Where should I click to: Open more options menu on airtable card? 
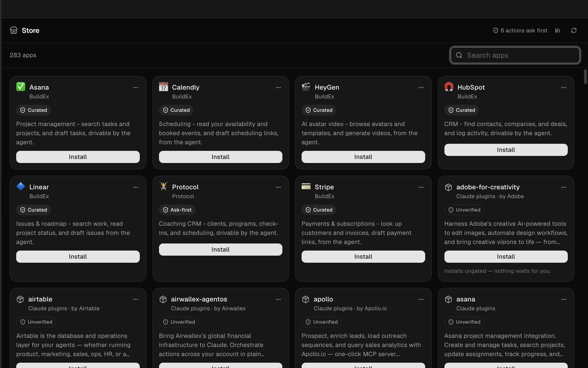tap(136, 299)
